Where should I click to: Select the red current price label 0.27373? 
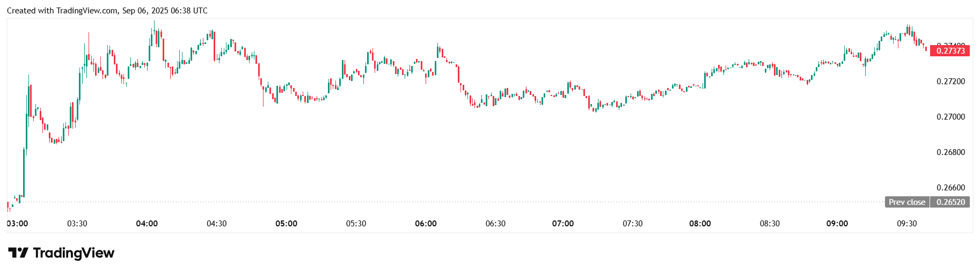click(950, 51)
